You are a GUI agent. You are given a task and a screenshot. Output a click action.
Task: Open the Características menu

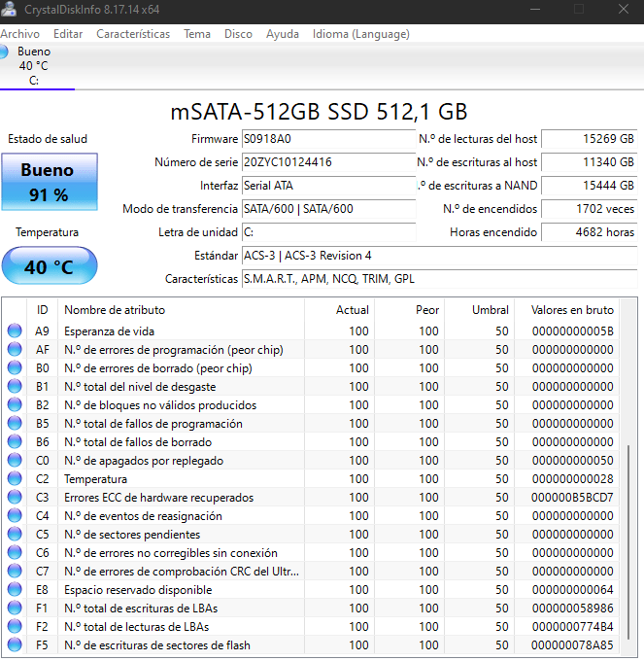(133, 34)
